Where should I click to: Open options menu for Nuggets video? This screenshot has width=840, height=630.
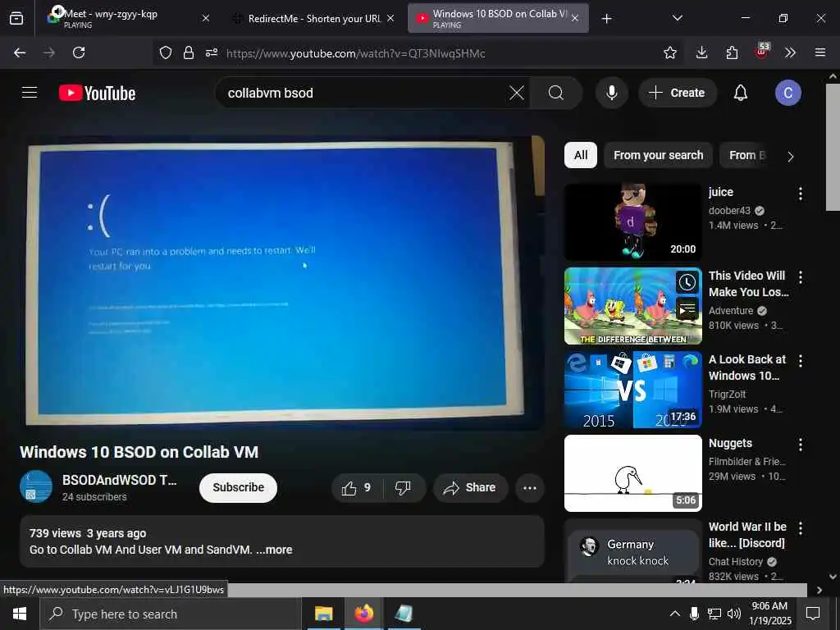[801, 444]
